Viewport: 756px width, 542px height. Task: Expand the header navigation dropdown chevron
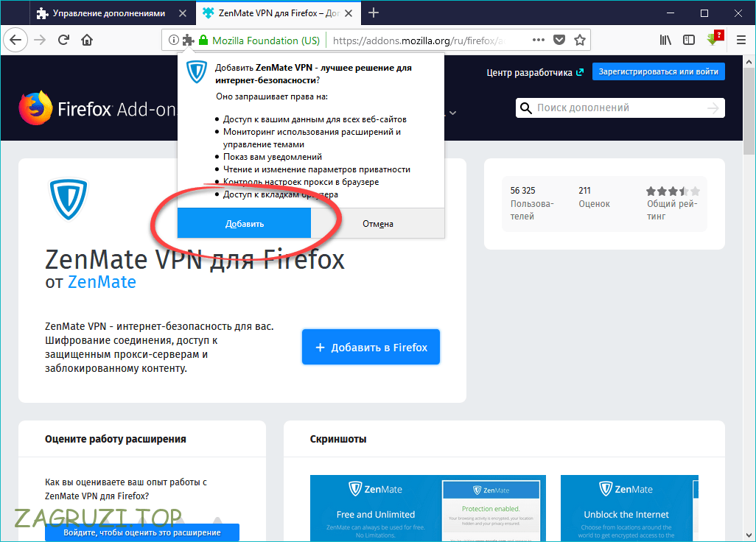click(x=452, y=113)
